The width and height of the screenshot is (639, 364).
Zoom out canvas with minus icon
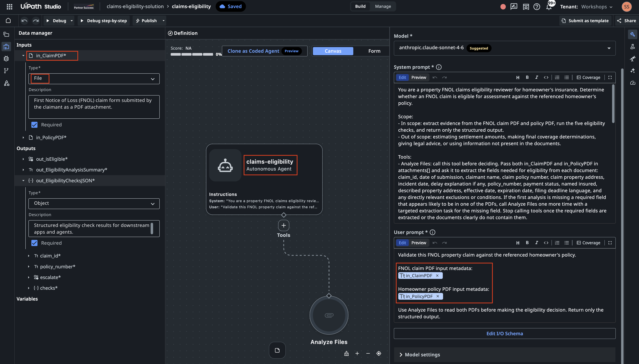(x=368, y=353)
